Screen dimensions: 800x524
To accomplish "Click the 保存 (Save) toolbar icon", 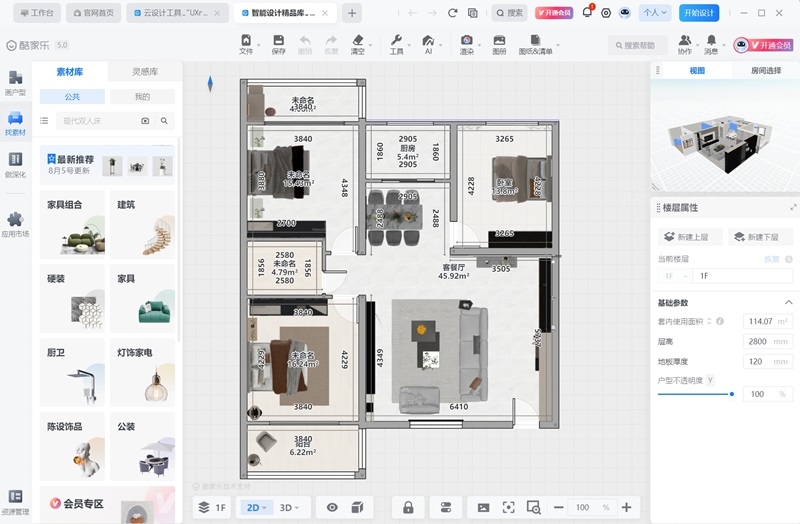I will click(278, 42).
